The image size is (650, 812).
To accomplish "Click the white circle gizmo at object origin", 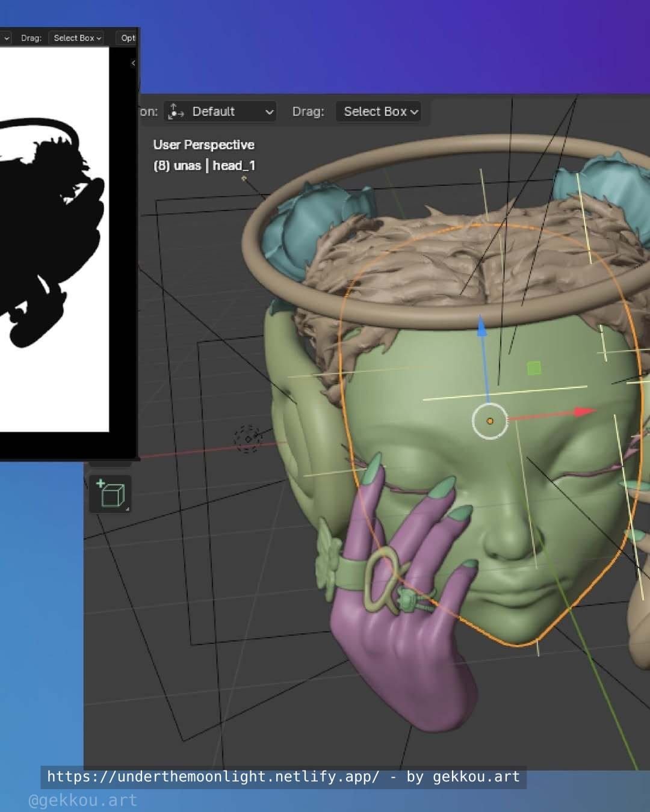I will tap(490, 421).
